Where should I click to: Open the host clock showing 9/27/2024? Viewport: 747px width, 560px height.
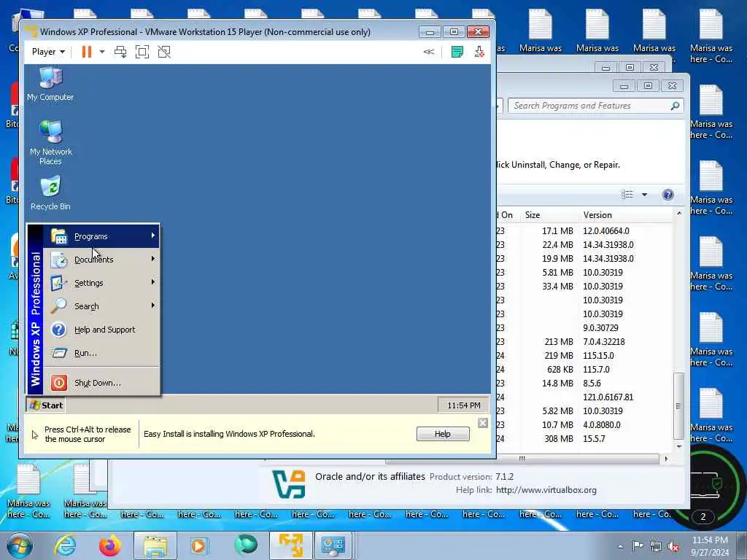pyautogui.click(x=710, y=546)
